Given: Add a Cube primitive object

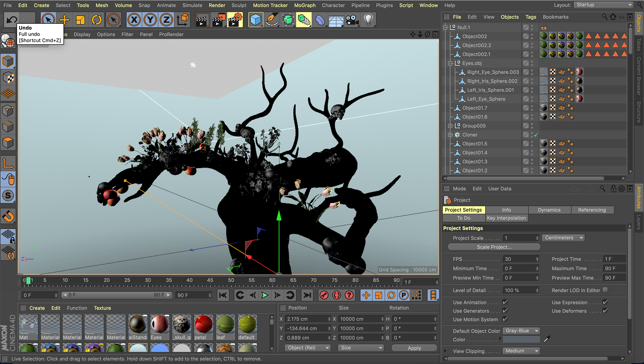Looking at the screenshot, I should 256,20.
